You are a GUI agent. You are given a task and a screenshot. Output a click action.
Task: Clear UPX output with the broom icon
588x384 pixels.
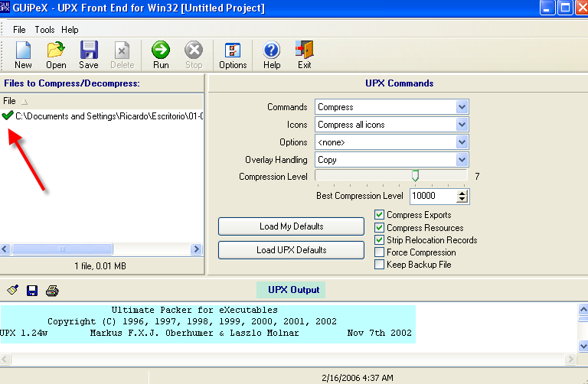click(13, 291)
